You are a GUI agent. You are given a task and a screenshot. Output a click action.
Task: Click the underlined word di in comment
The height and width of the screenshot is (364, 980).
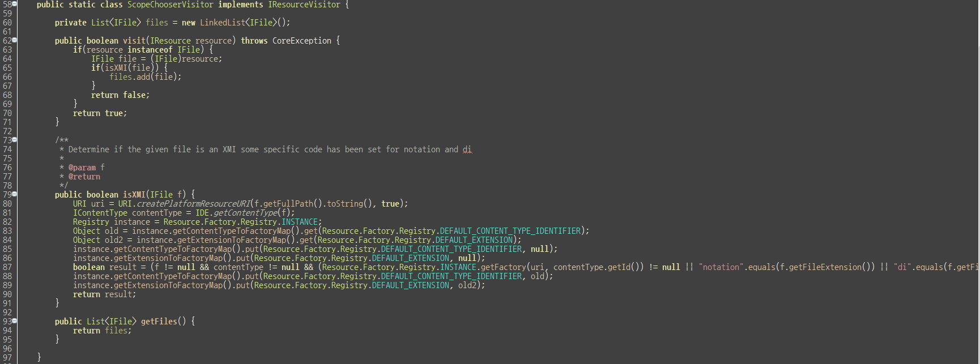(467, 149)
